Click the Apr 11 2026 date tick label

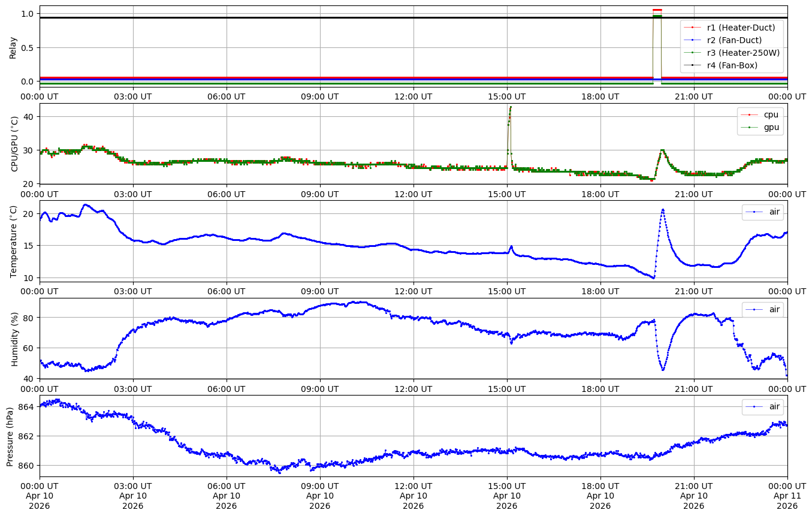click(787, 495)
